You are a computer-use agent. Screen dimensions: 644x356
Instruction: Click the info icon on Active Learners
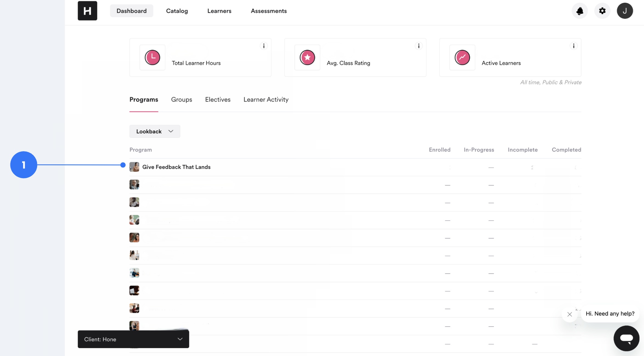point(574,46)
